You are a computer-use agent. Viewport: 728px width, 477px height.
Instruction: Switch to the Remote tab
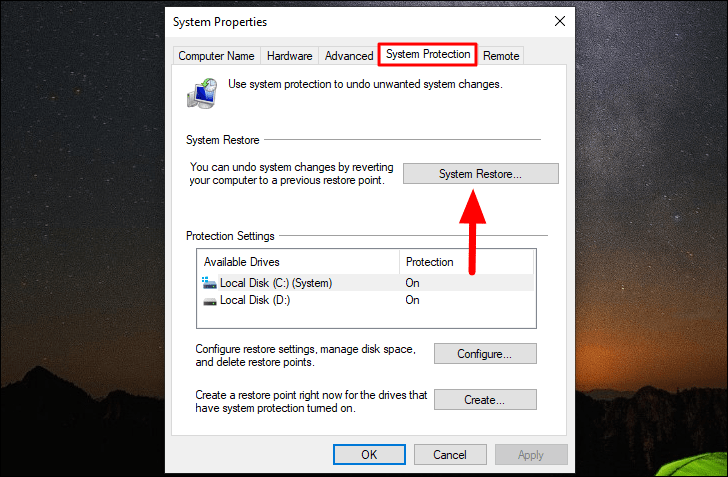501,56
